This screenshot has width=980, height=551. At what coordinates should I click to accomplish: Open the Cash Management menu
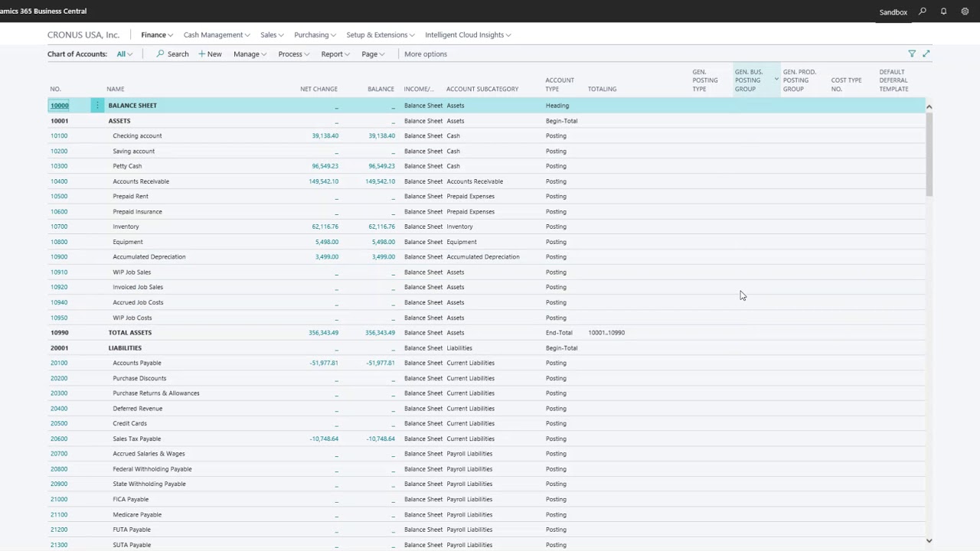click(x=217, y=35)
